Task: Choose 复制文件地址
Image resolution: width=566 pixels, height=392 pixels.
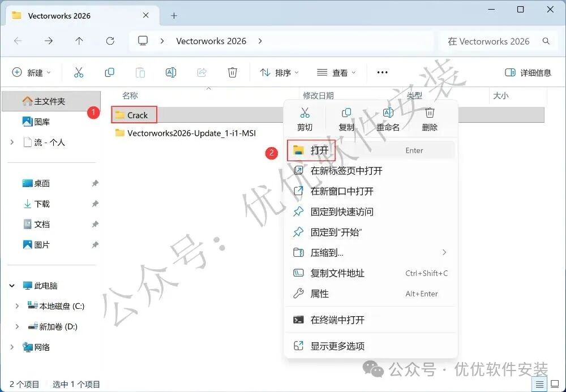Action: pyautogui.click(x=371, y=273)
